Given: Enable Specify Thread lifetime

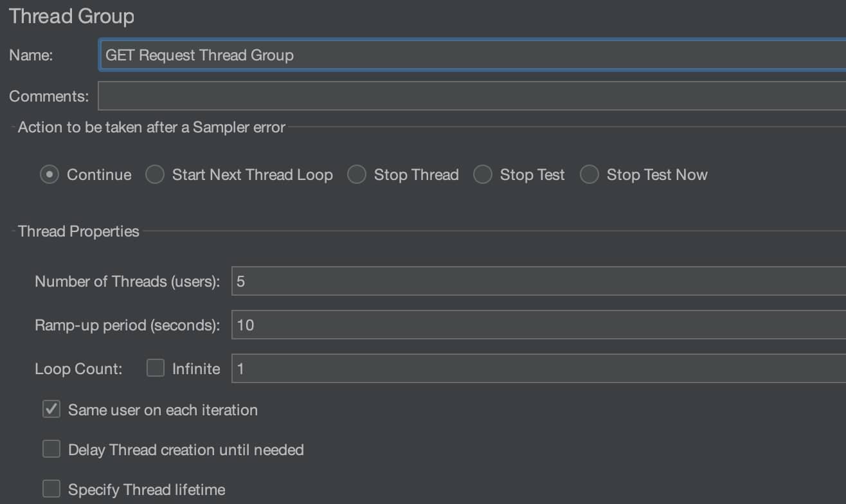Looking at the screenshot, I should 51,489.
